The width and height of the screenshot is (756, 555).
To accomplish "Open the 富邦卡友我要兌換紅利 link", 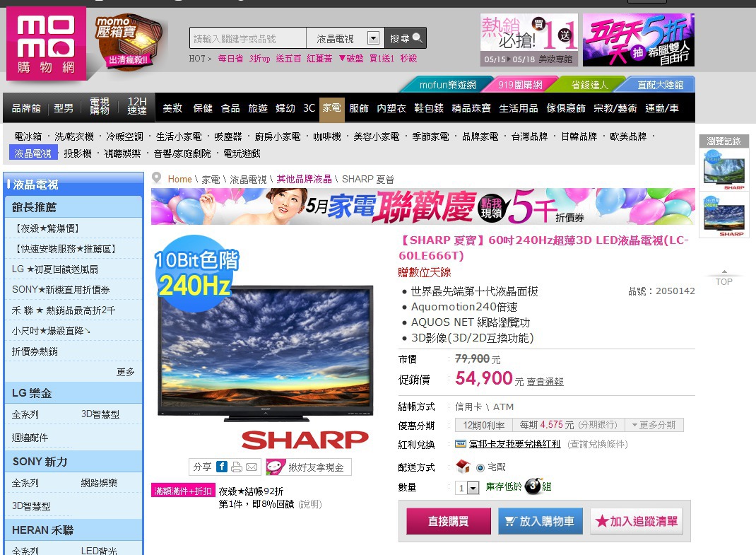I will tap(514, 444).
